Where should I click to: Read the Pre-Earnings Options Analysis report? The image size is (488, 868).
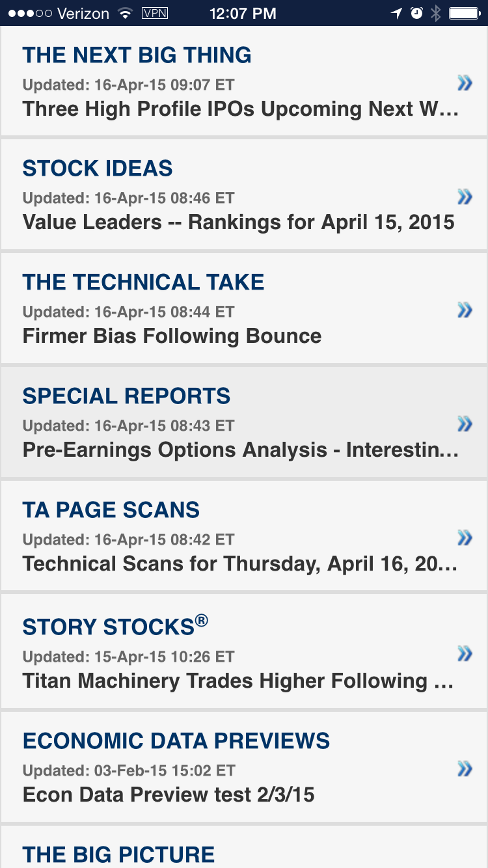241,450
